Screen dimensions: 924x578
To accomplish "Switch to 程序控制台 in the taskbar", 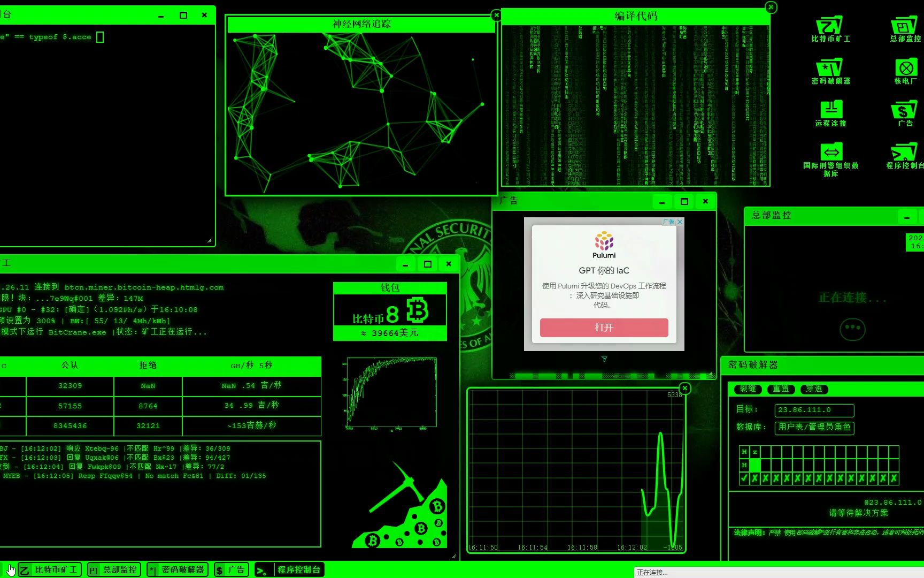I will (289, 570).
